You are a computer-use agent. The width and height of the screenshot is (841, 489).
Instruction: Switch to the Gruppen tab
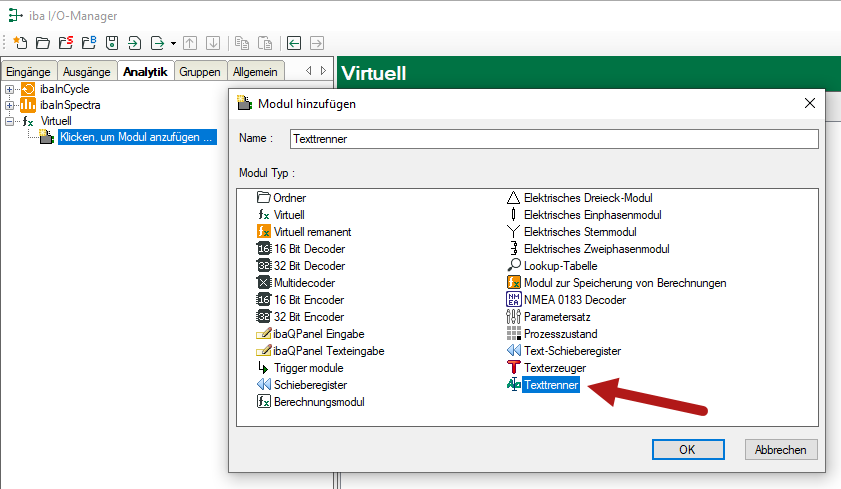coord(200,71)
